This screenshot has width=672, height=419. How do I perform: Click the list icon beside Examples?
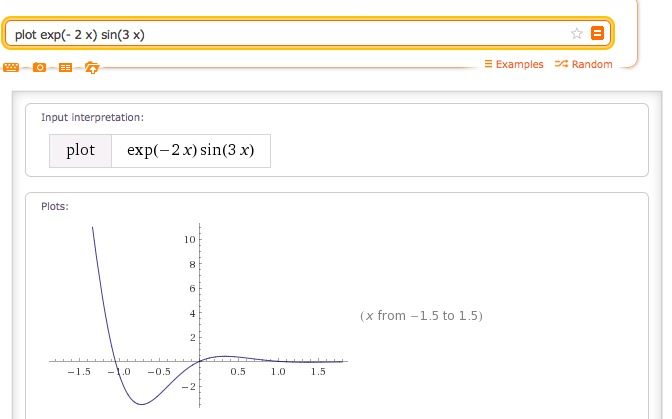488,64
